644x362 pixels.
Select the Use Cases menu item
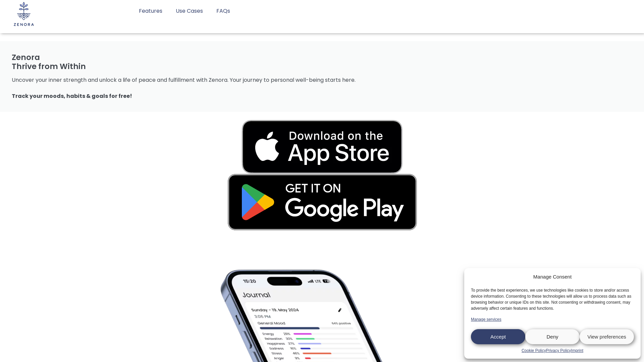(189, 11)
